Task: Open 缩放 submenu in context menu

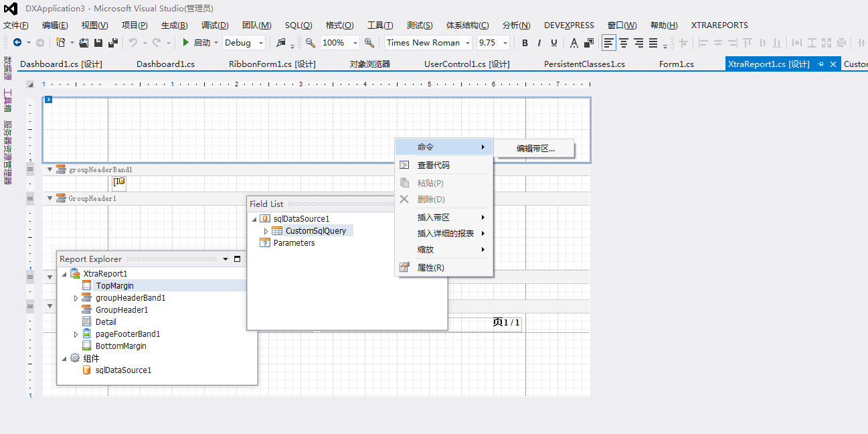Action: pyautogui.click(x=444, y=250)
